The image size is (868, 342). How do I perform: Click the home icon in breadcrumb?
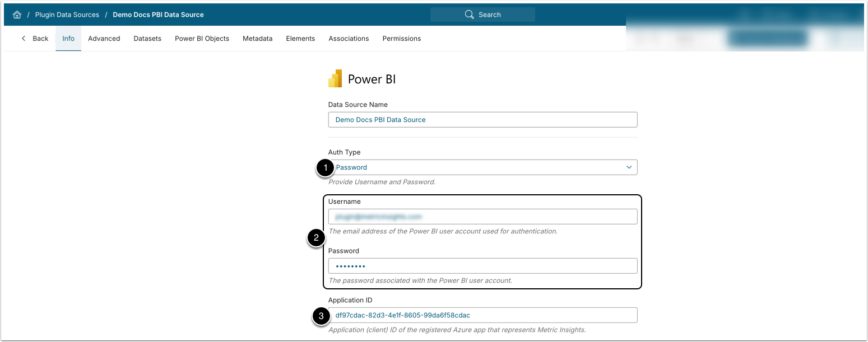[17, 15]
